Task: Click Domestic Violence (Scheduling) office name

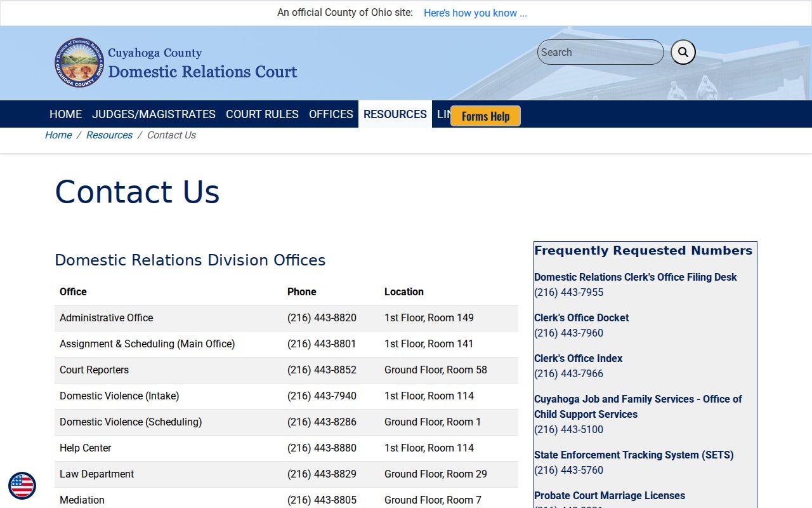Action: tap(131, 422)
